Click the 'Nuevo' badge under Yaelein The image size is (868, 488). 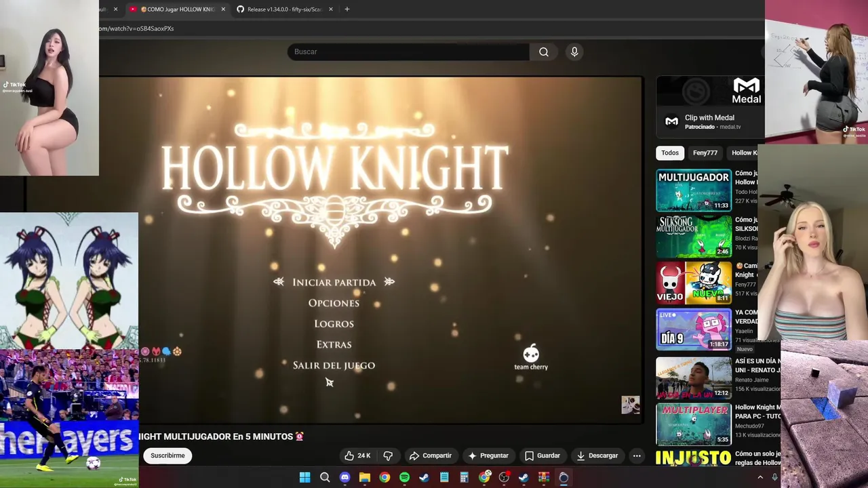[745, 349]
